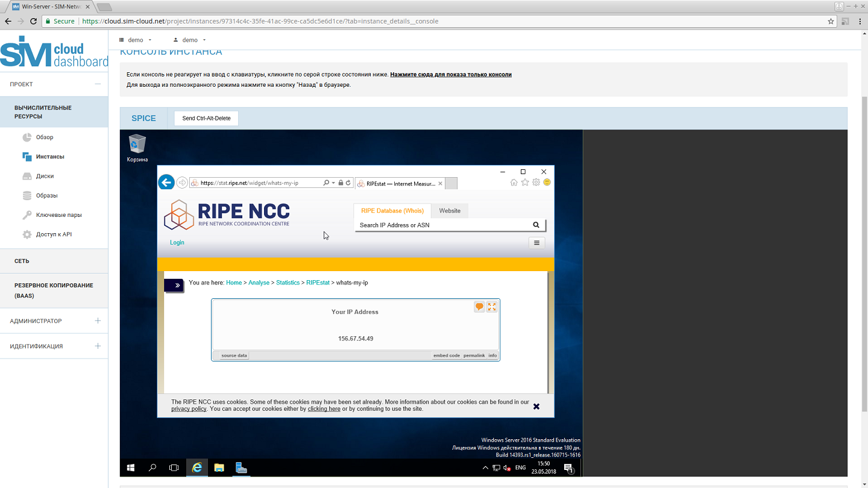Expand the IP widget to fullscreen
The height and width of the screenshot is (488, 868).
click(x=492, y=307)
